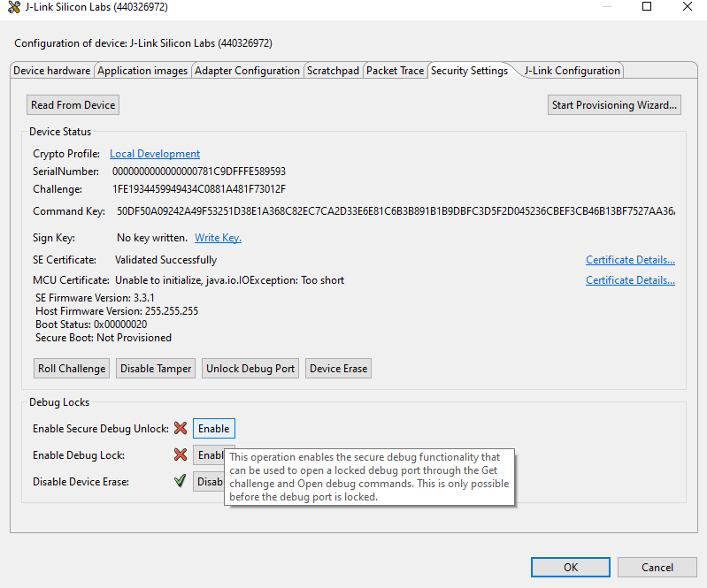The height and width of the screenshot is (588, 707).
Task: Click the 'Host Firmware Version: 255.255.255' text
Action: click(x=117, y=311)
